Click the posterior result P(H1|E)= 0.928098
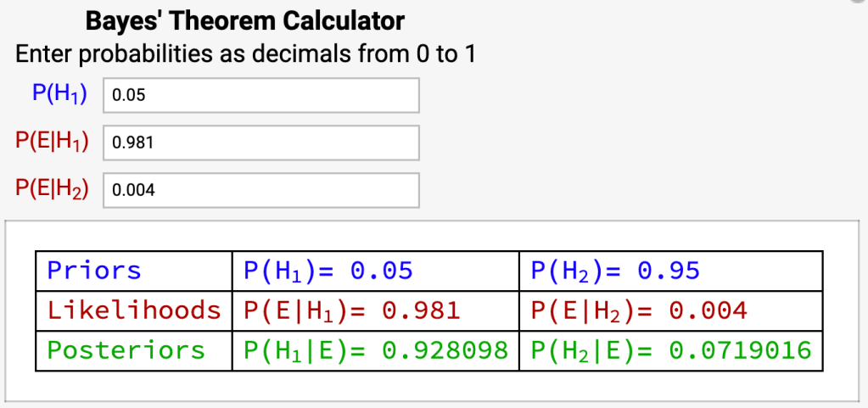 [374, 350]
